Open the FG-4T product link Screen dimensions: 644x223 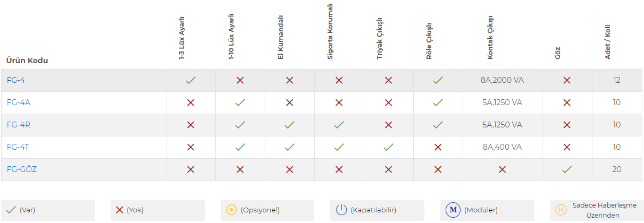pos(18,147)
